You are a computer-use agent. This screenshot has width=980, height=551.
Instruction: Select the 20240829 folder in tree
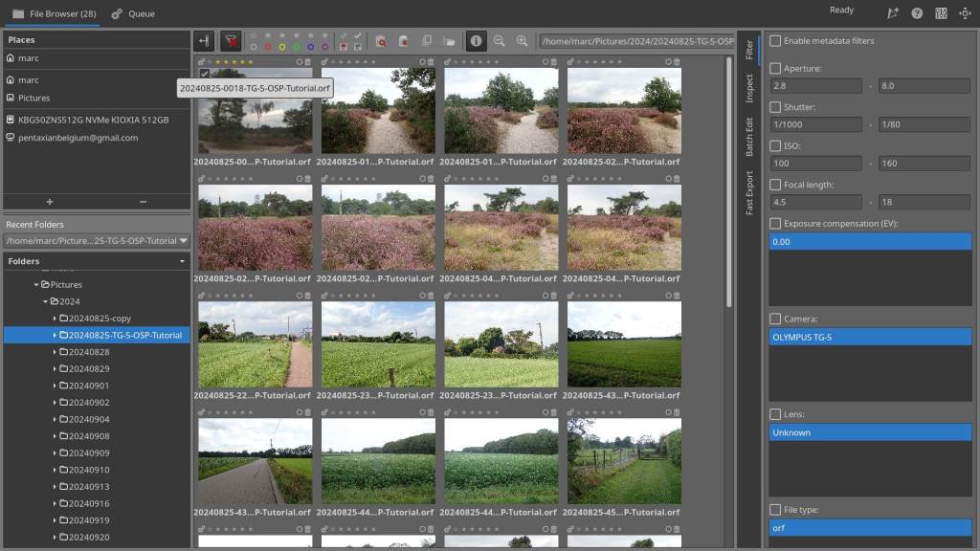(89, 368)
